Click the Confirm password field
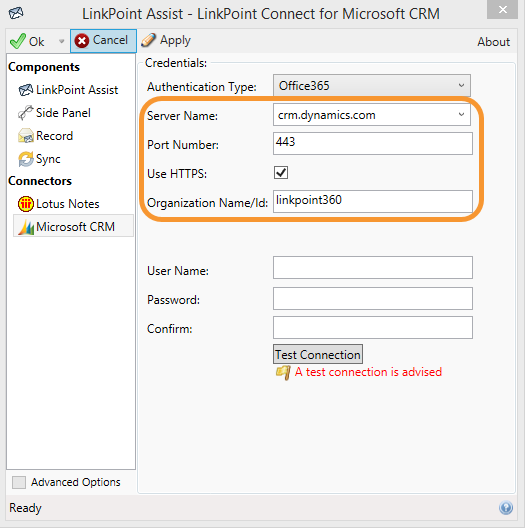Viewport: 526px width, 530px height. click(x=373, y=328)
